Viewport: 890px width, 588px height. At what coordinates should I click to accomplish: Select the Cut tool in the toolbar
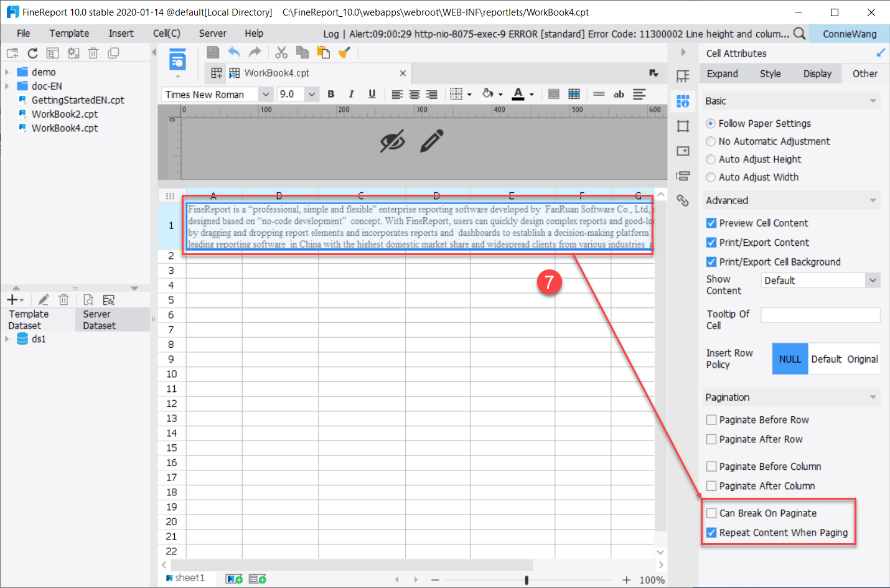click(281, 52)
